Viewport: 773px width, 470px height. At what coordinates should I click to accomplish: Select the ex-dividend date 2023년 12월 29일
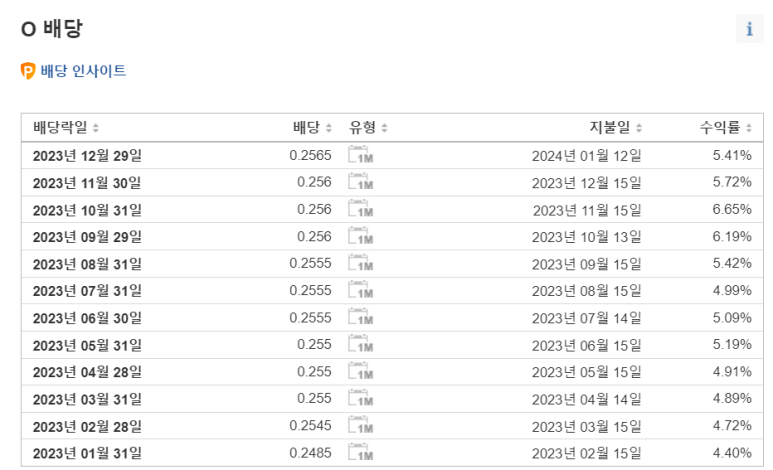(87, 156)
